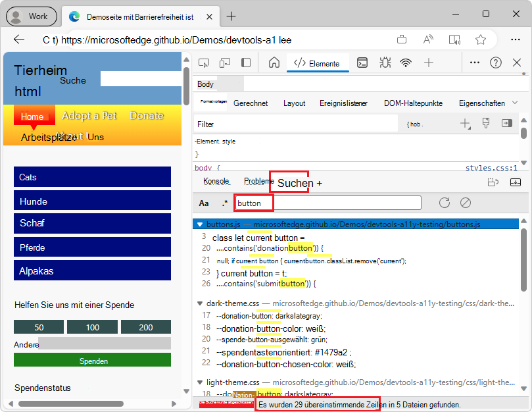532x412 pixels.
Task: Click the green Spenden button
Action: coord(92,360)
